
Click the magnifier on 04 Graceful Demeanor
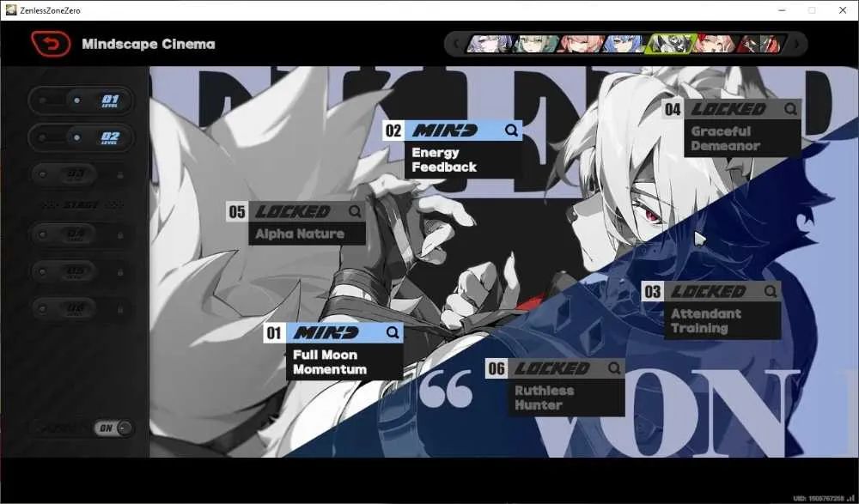point(790,109)
